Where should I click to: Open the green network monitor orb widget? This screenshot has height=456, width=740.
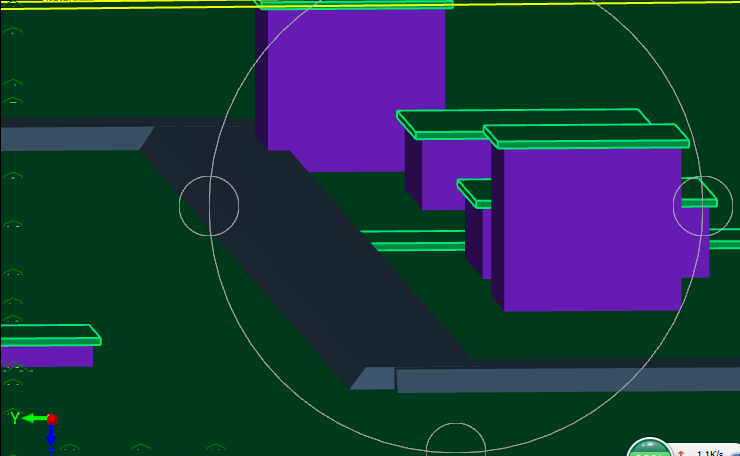click(x=649, y=448)
